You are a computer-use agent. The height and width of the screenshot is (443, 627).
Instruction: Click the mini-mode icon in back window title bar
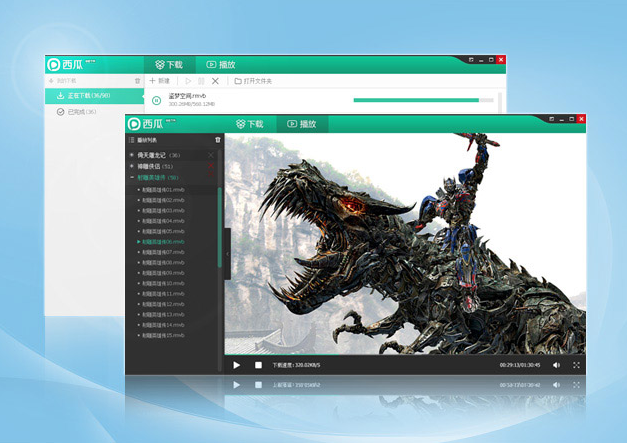471,60
